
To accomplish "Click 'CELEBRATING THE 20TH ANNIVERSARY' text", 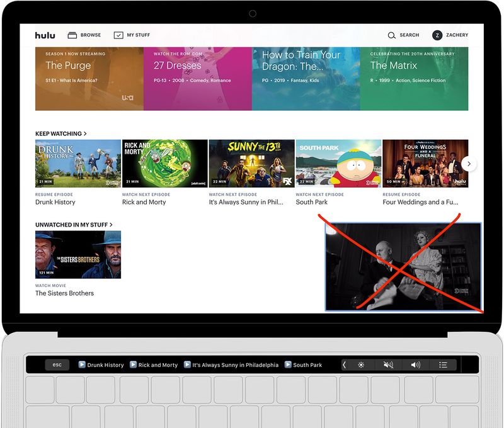I will (413, 54).
